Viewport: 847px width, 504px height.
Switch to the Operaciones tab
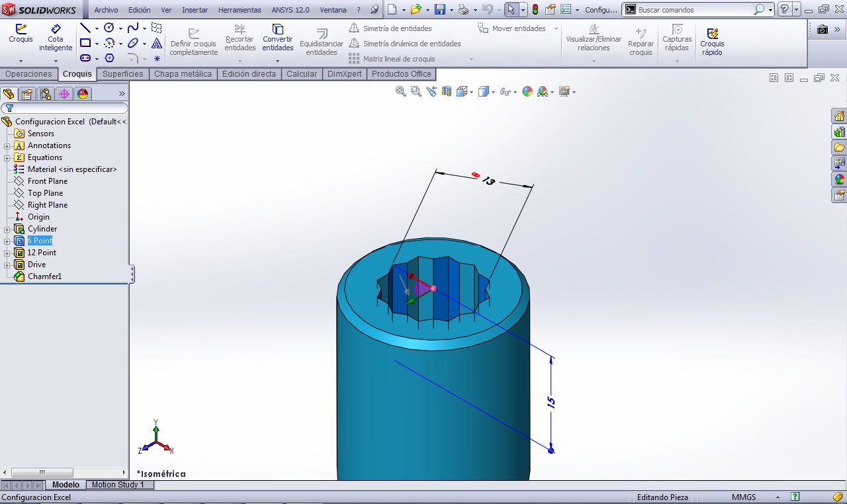click(28, 74)
